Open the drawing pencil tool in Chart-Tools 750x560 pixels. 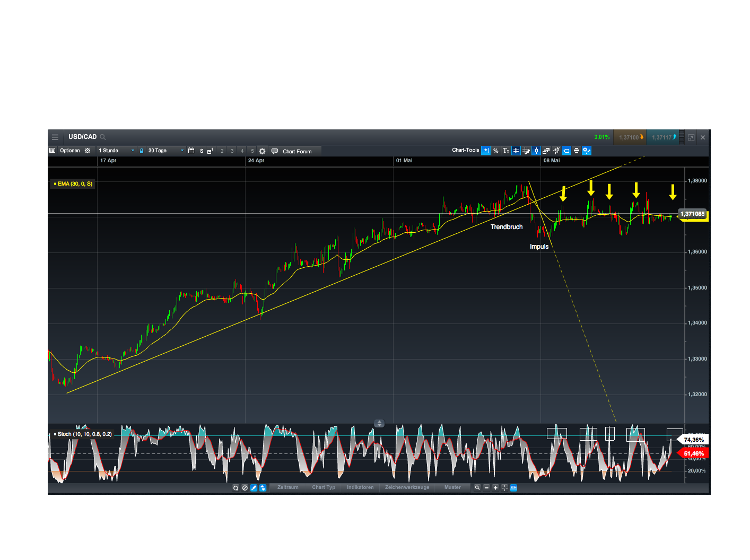coord(526,151)
